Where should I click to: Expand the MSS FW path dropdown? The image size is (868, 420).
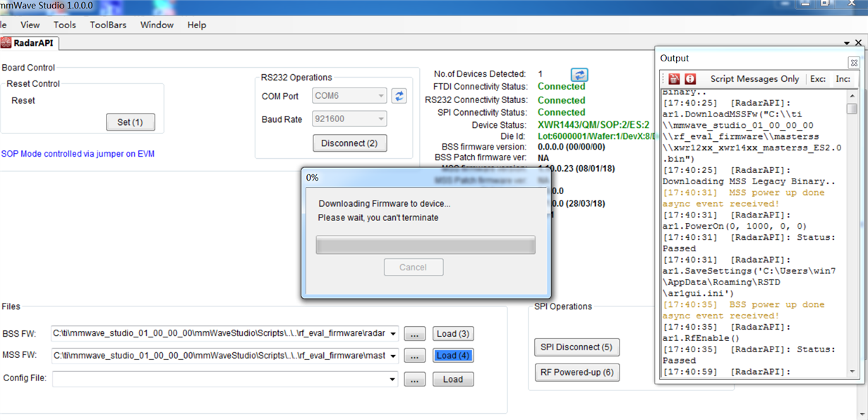click(393, 356)
